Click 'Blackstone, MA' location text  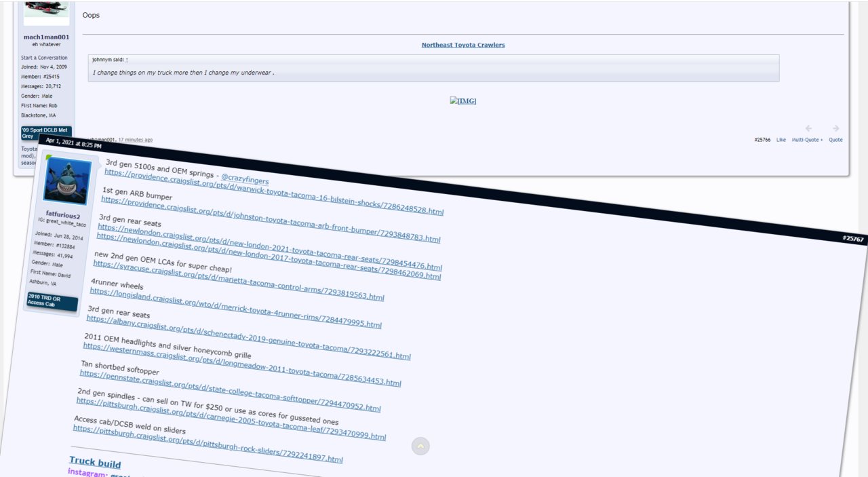click(x=38, y=115)
